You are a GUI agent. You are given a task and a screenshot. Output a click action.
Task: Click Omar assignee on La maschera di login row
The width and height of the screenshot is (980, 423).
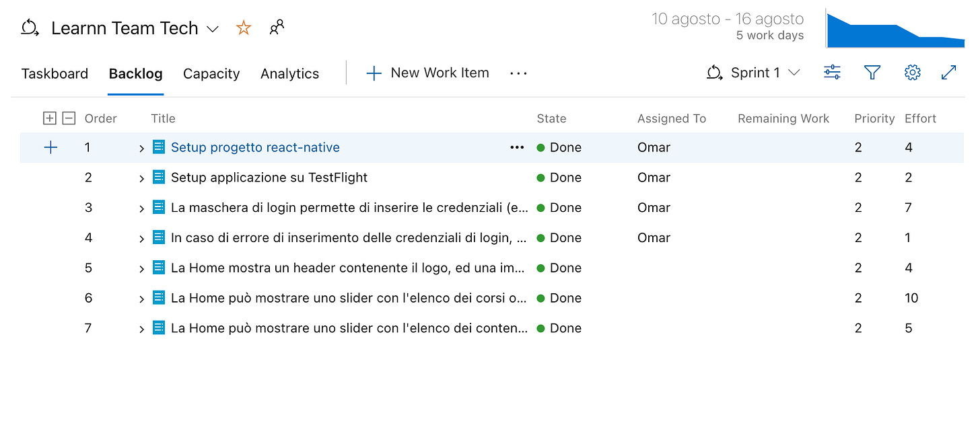[654, 208]
